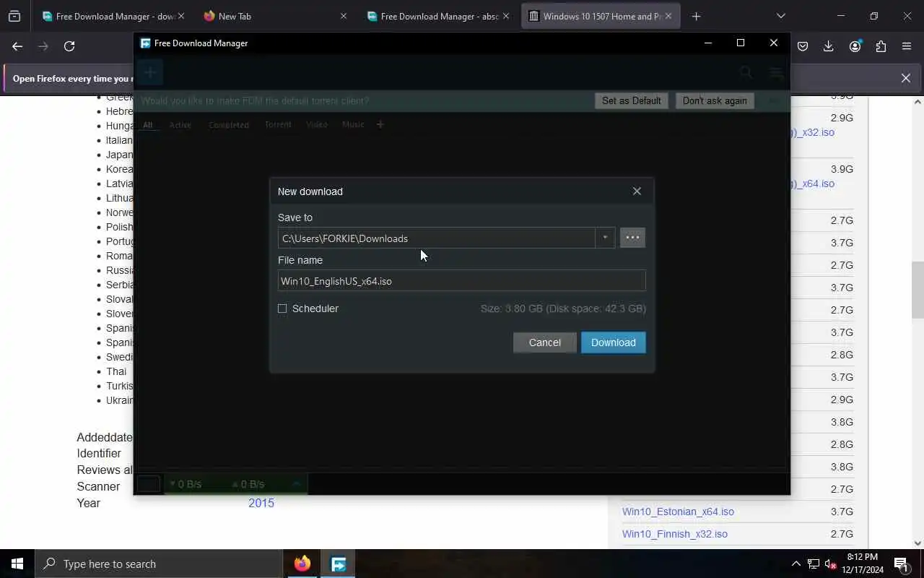Image resolution: width=924 pixels, height=578 pixels.
Task: Switch to the New Tab browser tab
Action: click(276, 16)
